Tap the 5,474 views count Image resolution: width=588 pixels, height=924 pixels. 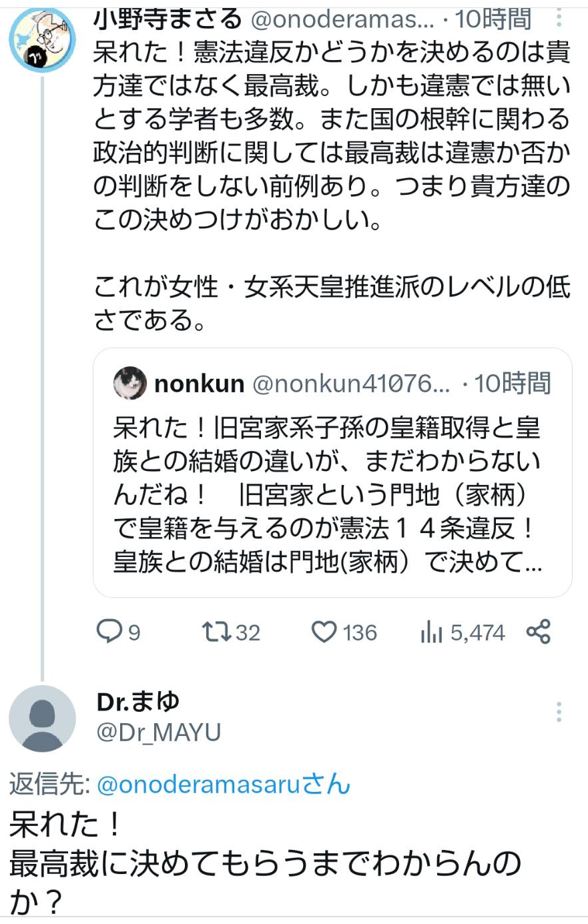click(477, 632)
